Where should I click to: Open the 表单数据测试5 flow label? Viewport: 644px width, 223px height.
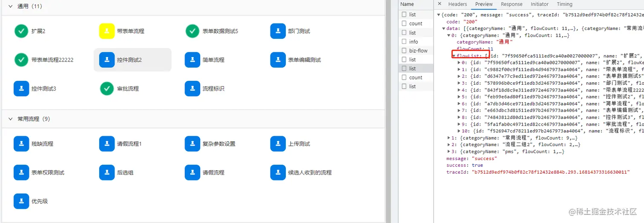[x=220, y=31]
